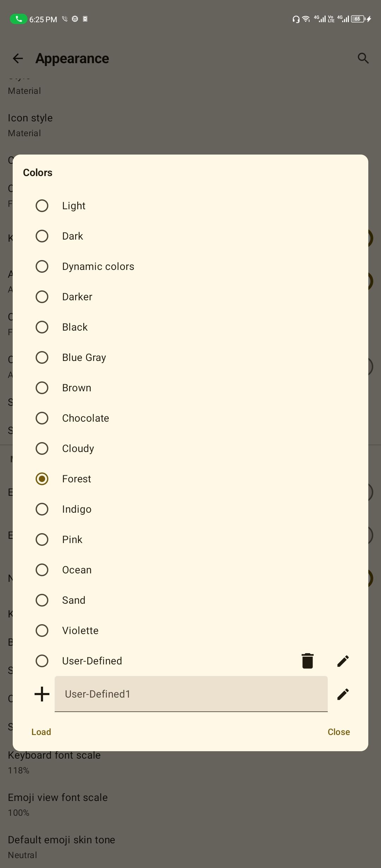This screenshot has height=868, width=381.
Task: Tap the green phone call indicator
Action: (x=18, y=19)
